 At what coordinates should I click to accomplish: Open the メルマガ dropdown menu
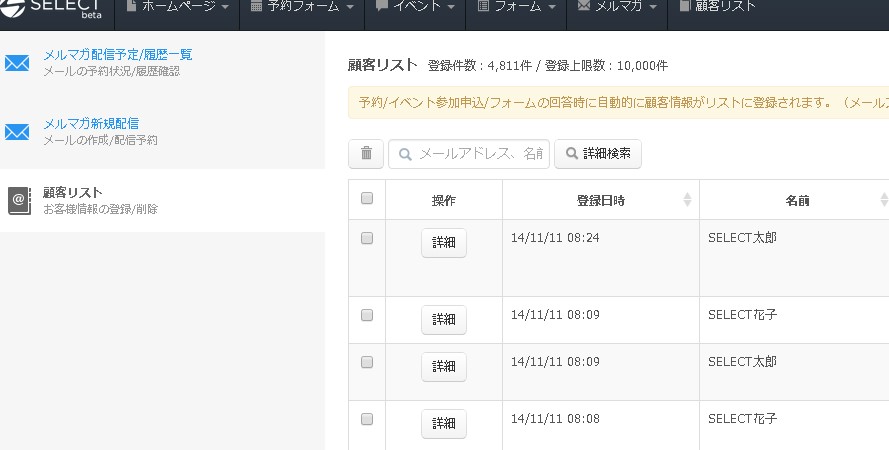pyautogui.click(x=617, y=7)
